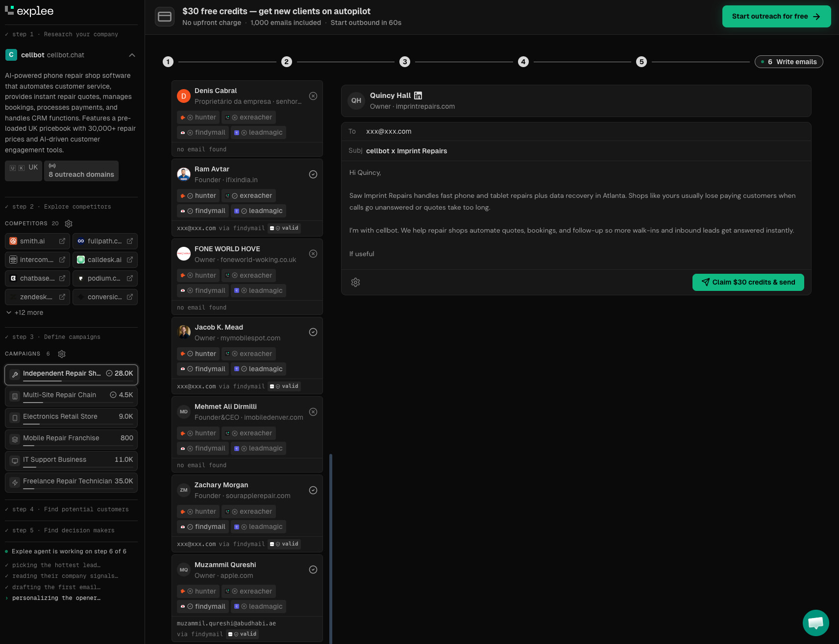The image size is (839, 644).
Task: Click valid badge on Ram Avtar email
Action: point(285,228)
